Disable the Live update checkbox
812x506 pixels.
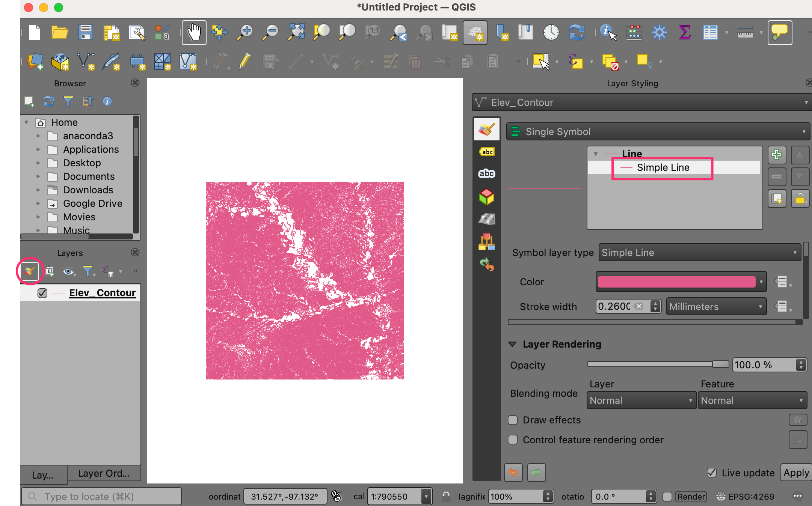[712, 473]
